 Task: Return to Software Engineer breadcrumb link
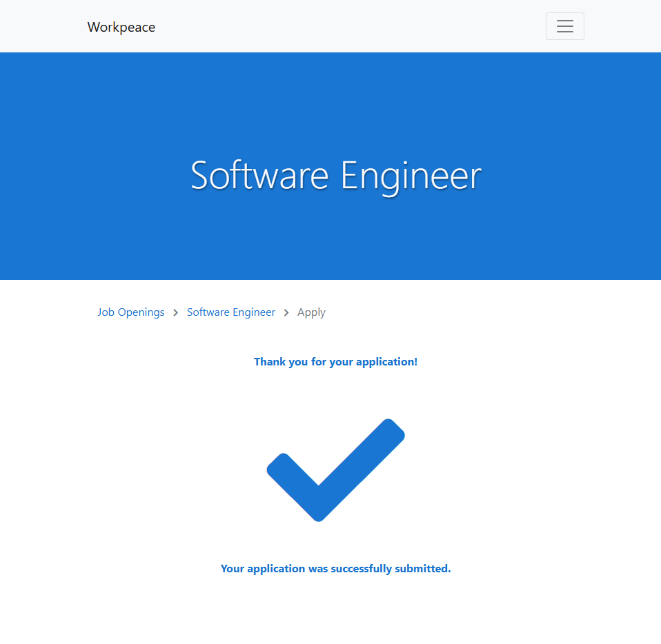click(230, 312)
